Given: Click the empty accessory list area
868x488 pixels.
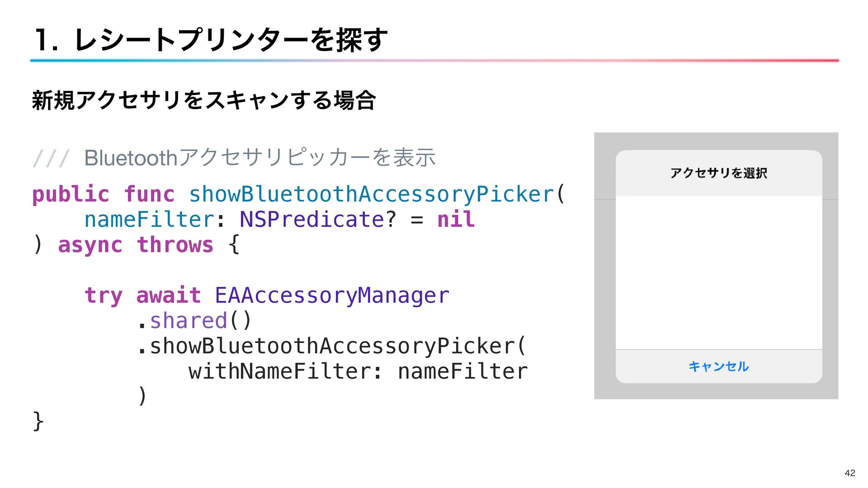Looking at the screenshot, I should (x=718, y=272).
